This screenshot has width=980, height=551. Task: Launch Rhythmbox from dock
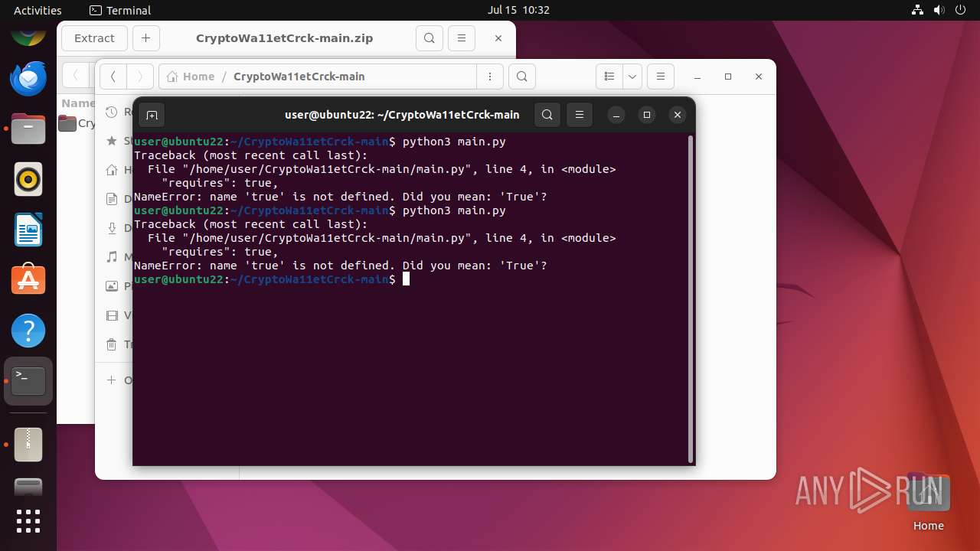[x=28, y=179]
